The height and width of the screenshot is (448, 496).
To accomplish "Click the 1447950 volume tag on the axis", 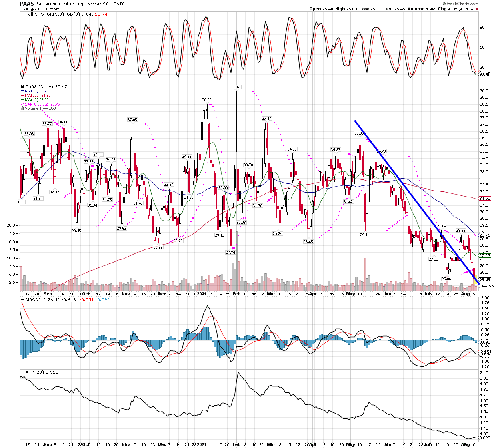I will click(x=488, y=286).
